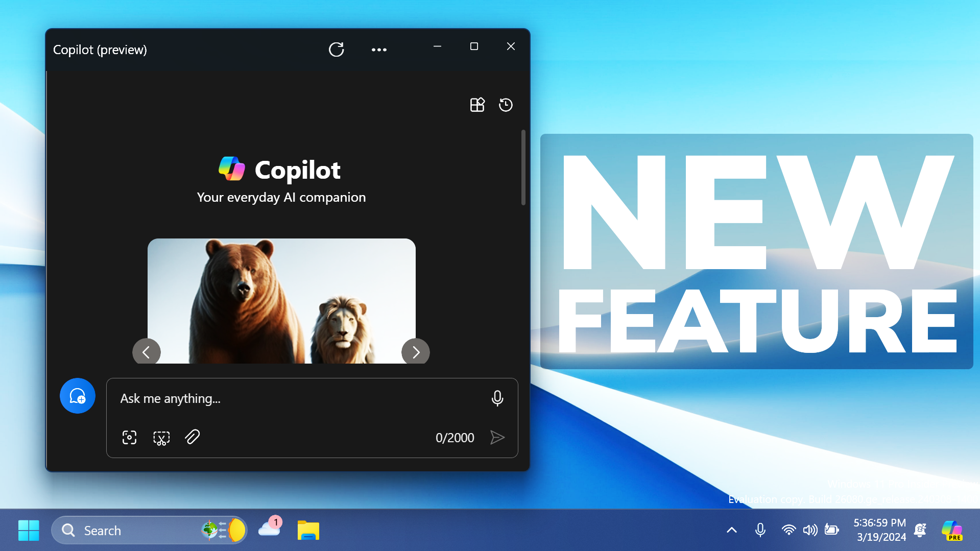Open the Windows Start menu
980x551 pixels.
pos(29,530)
